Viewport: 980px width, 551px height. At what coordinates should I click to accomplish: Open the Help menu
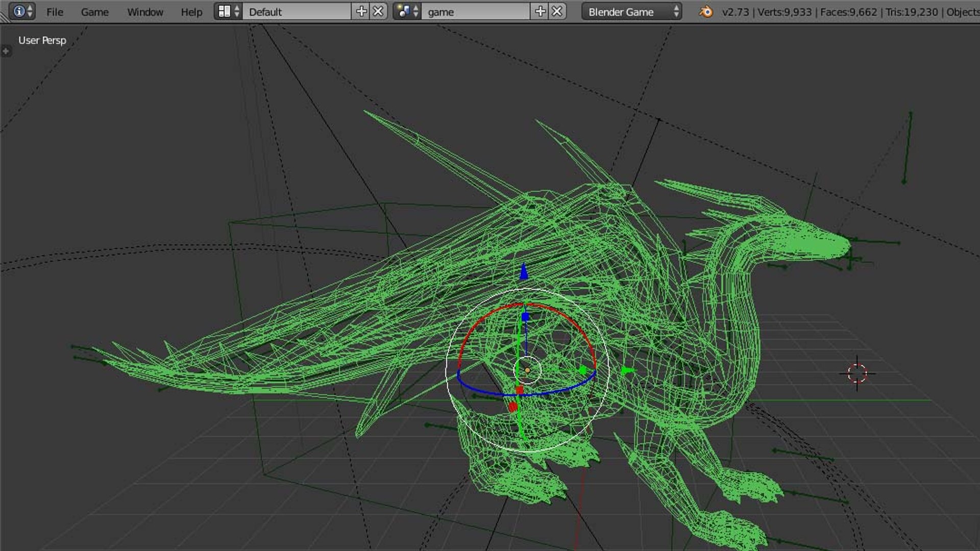(x=191, y=12)
